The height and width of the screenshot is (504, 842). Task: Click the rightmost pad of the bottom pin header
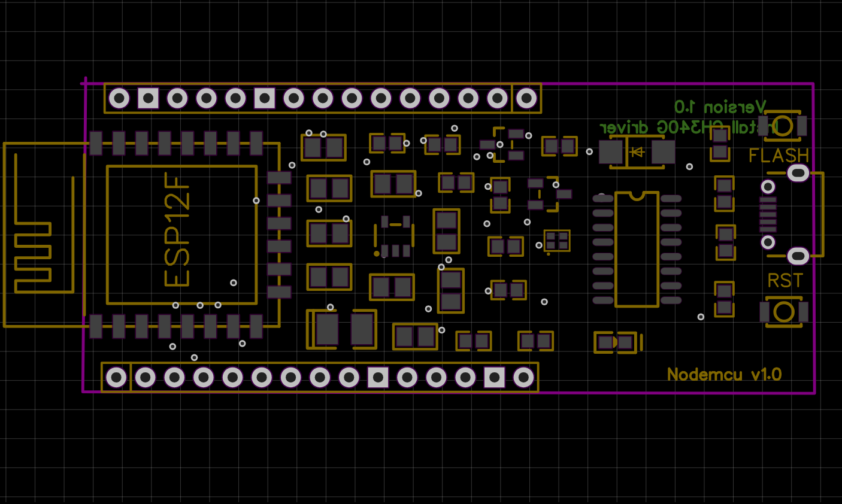tap(523, 378)
